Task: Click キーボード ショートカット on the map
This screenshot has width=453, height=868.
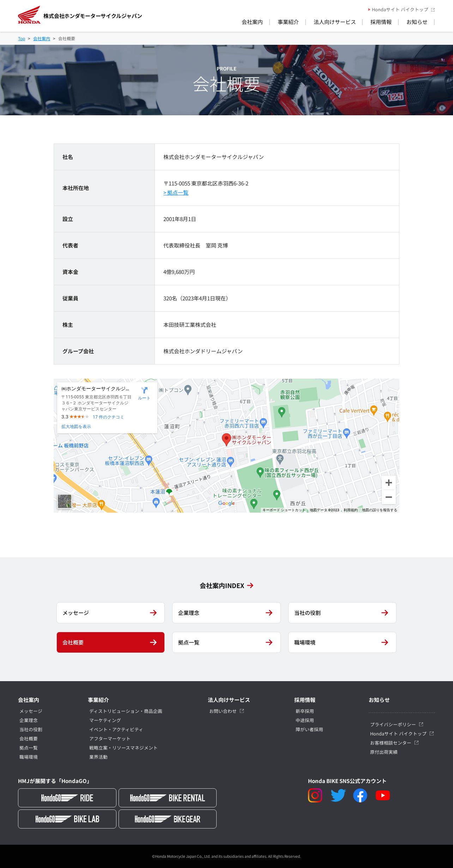Action: [x=284, y=510]
